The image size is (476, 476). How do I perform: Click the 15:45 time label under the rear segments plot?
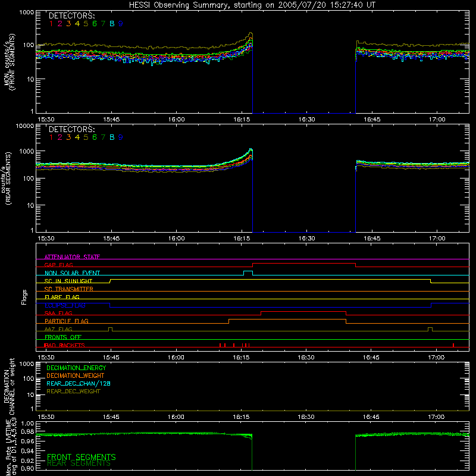pos(111,239)
